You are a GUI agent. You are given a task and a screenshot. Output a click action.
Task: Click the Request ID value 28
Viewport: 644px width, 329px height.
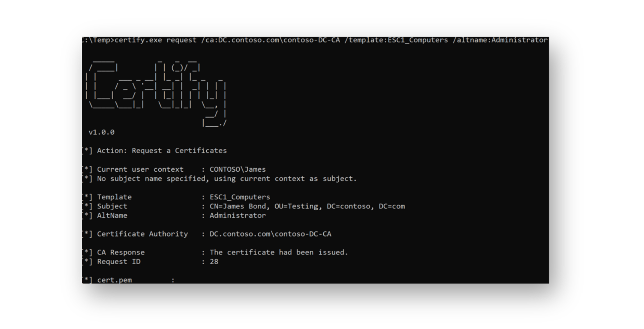(x=214, y=262)
